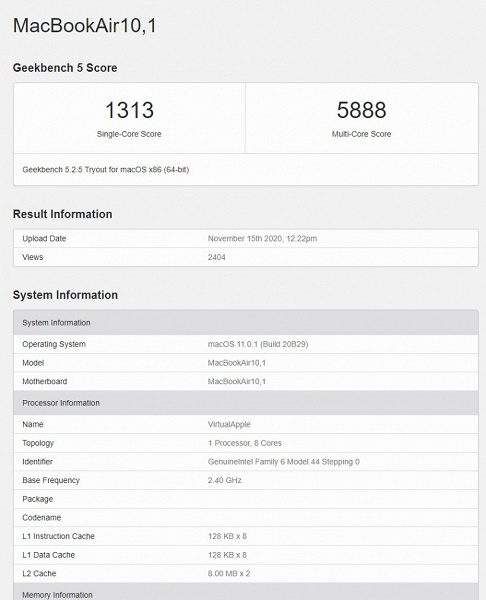The image size is (486, 600).
Task: Click the MacBookAir10,1 page title
Action: [85, 26]
